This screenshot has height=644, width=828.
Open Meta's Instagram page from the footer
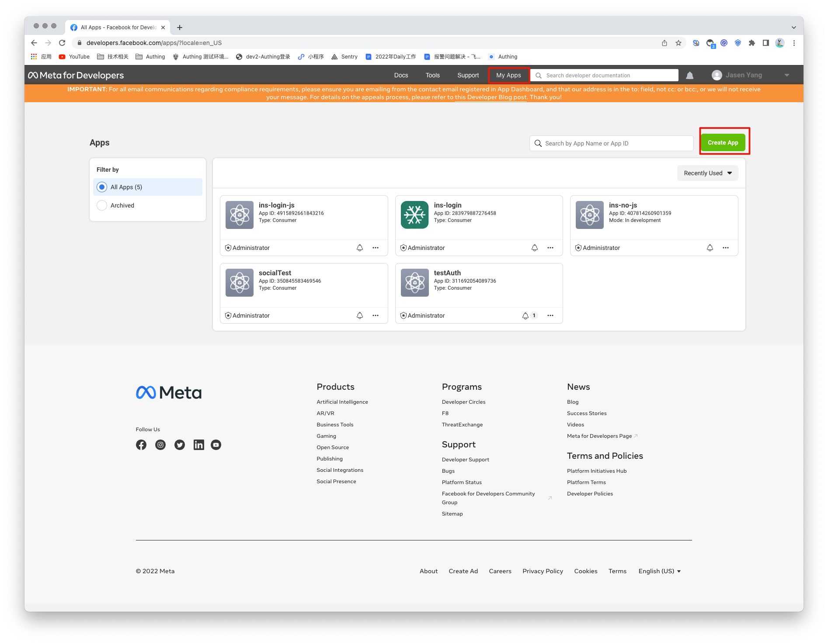click(160, 445)
